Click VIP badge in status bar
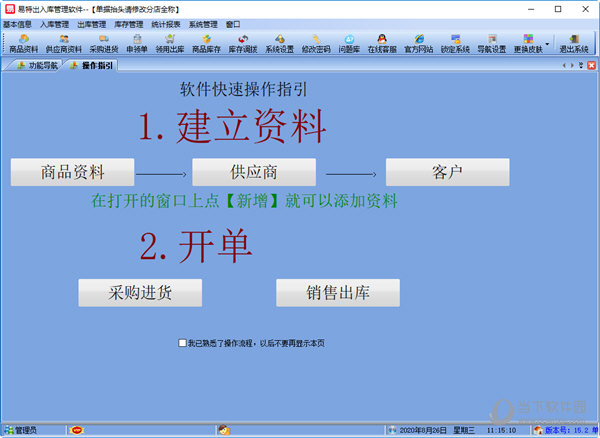 [77, 430]
